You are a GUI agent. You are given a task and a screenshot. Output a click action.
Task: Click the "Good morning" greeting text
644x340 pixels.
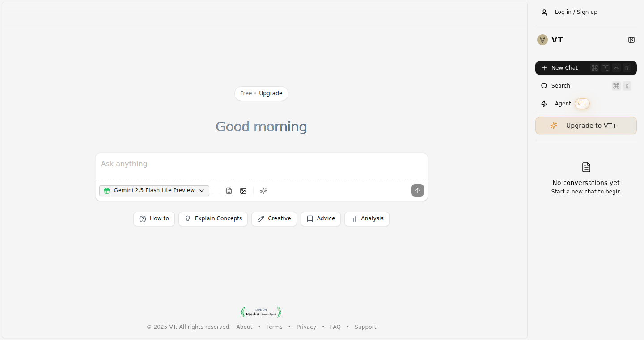(x=261, y=127)
